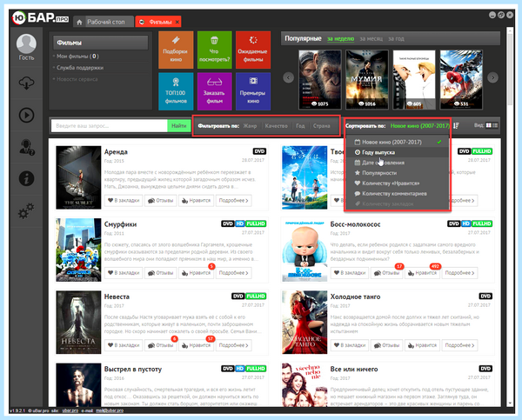Image resolution: width=522 pixels, height=420 pixels.
Task: Open the support user sidebar icon
Action: (x=26, y=147)
